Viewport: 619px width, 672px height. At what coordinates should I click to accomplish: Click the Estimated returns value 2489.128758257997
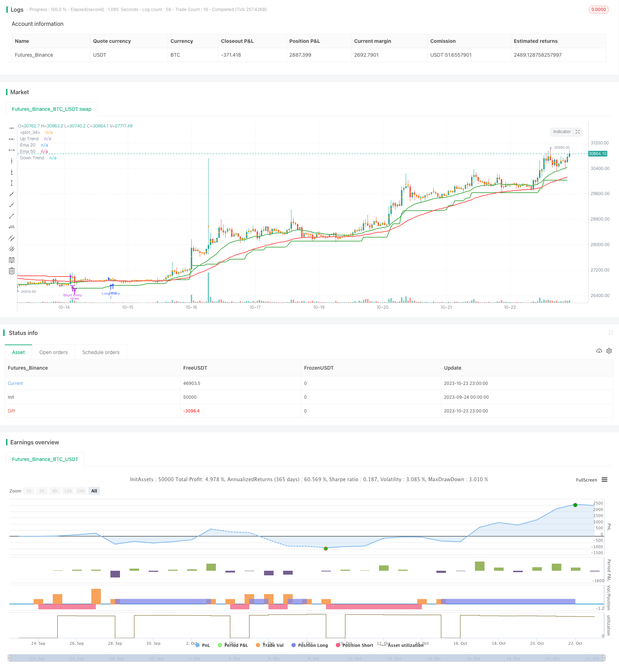point(538,55)
